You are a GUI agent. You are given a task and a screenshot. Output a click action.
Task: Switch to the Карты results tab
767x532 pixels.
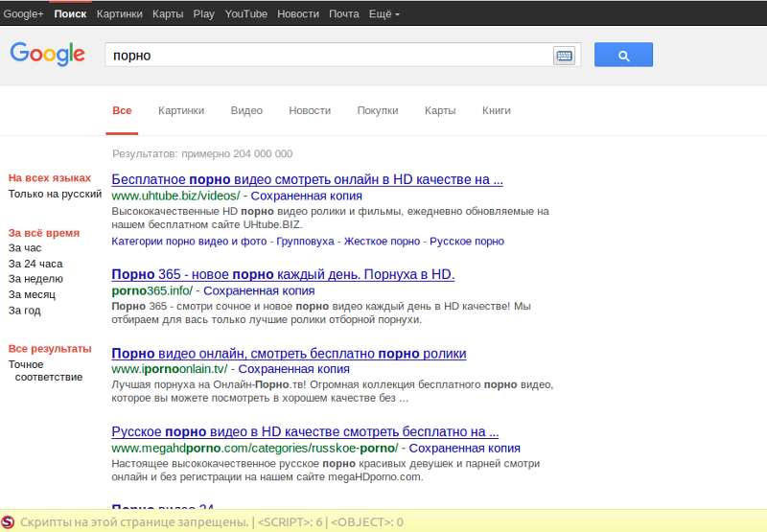coord(440,111)
